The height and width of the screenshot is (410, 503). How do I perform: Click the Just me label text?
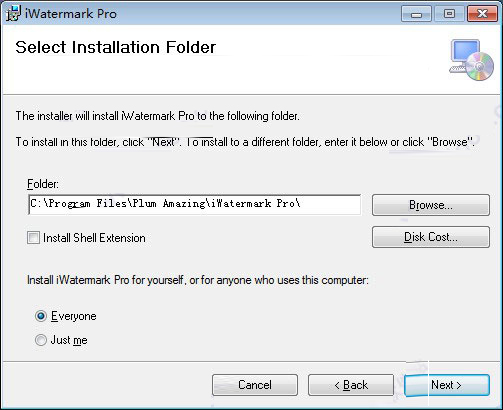(69, 340)
